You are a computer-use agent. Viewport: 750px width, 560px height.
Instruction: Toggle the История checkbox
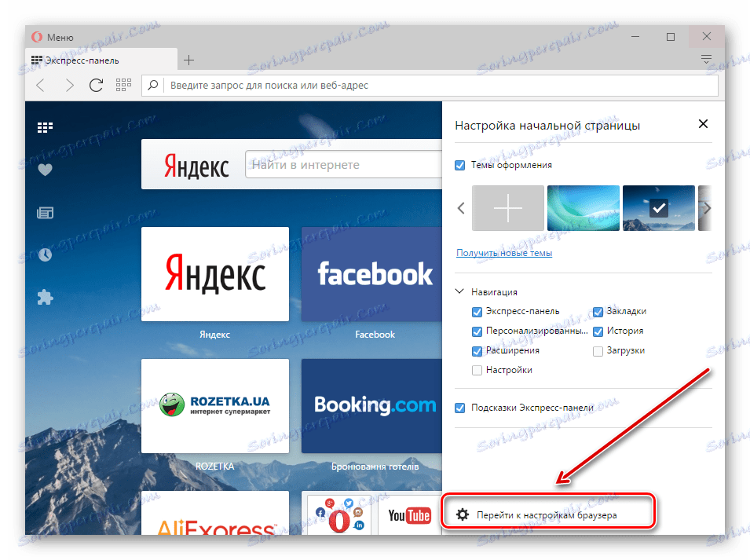598,332
